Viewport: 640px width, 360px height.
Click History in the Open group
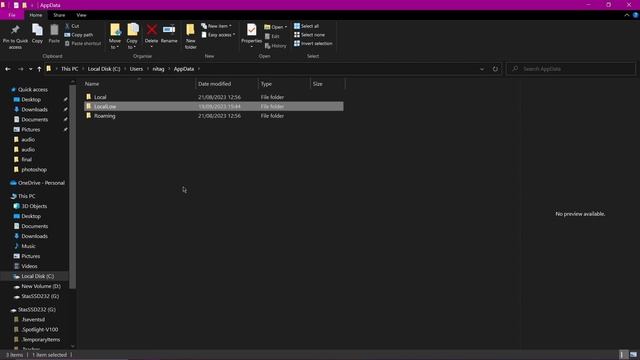[x=276, y=46]
